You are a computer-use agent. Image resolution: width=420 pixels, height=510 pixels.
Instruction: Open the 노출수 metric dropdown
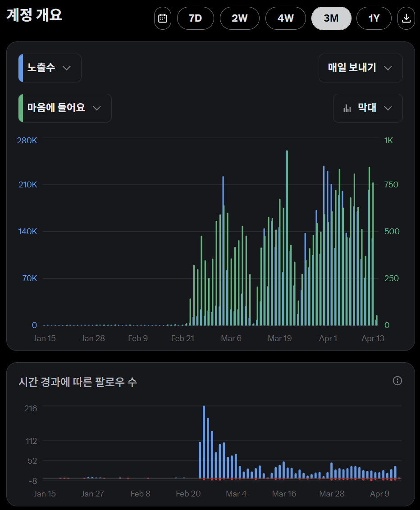point(50,68)
